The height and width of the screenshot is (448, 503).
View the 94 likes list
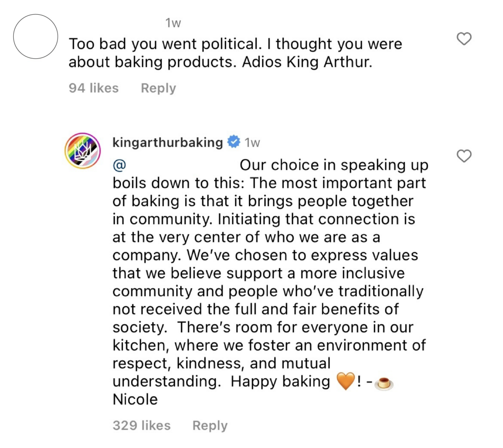[x=94, y=88]
